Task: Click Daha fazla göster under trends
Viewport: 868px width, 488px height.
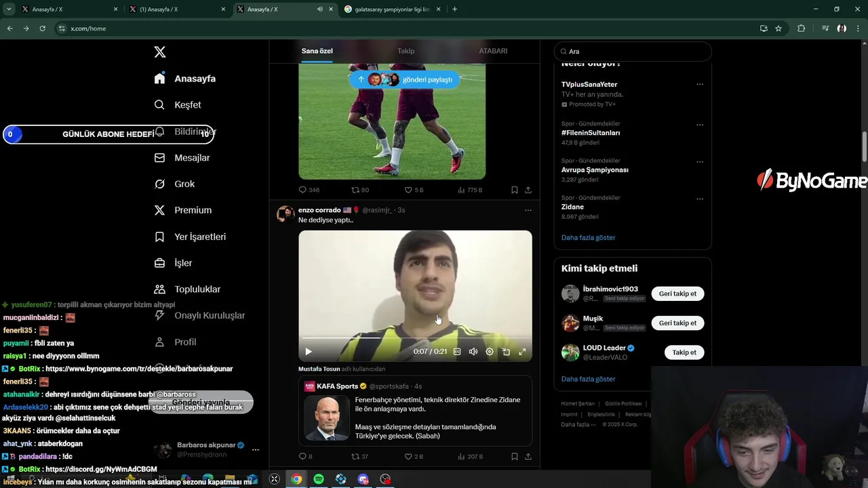Action: pyautogui.click(x=589, y=238)
